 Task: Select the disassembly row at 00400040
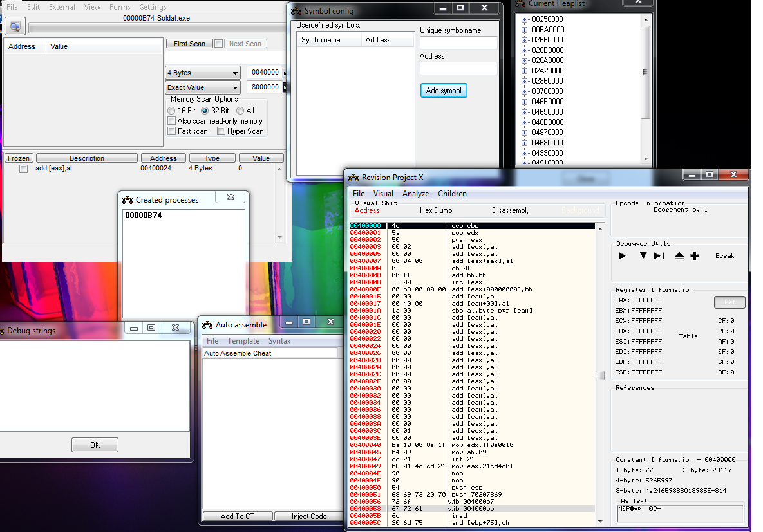click(x=472, y=445)
